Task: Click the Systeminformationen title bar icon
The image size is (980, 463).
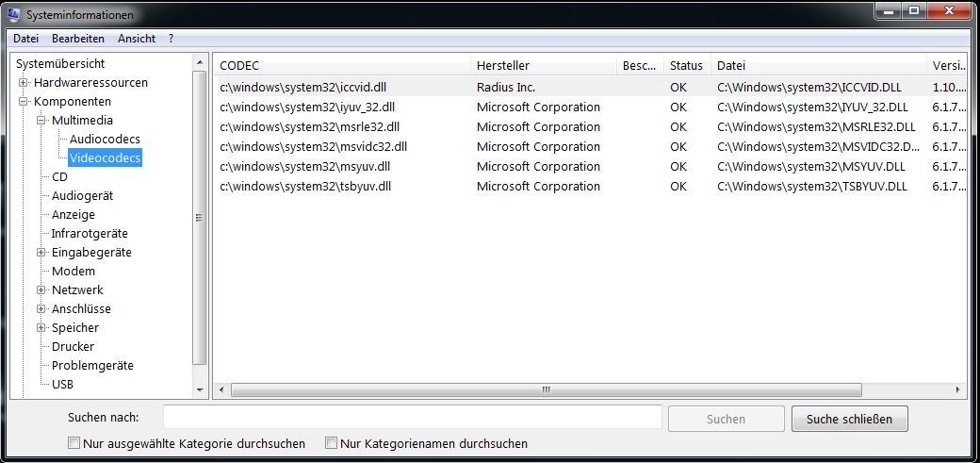Action: pos(14,14)
